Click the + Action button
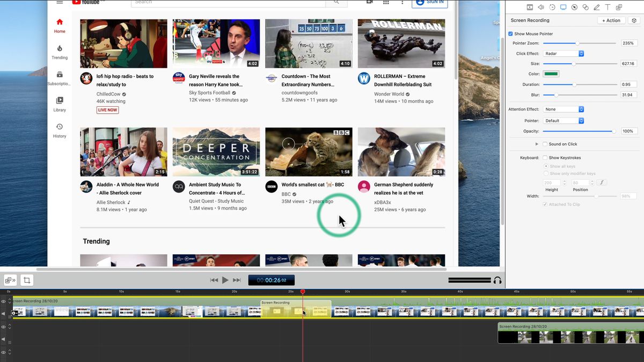Image resolution: width=644 pixels, height=362 pixels. [x=611, y=20]
